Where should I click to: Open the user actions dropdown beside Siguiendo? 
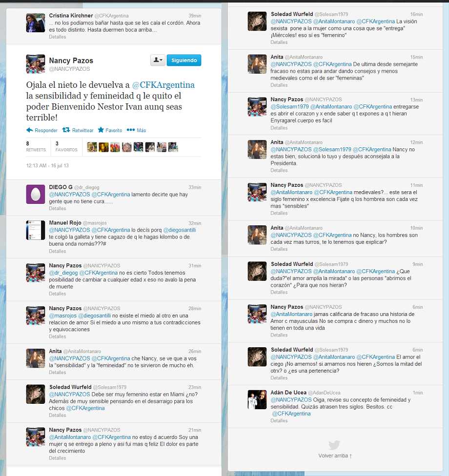pyautogui.click(x=158, y=60)
